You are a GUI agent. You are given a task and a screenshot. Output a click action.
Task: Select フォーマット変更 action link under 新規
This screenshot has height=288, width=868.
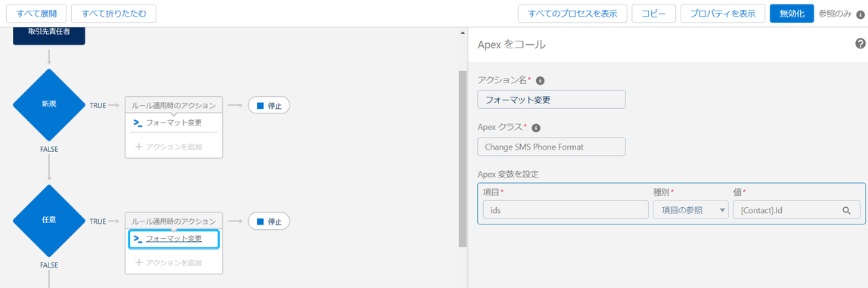click(x=174, y=123)
